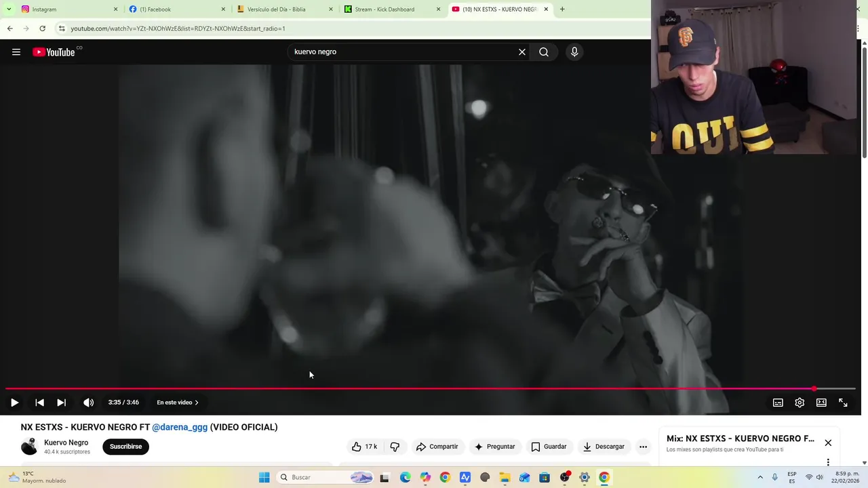Like the video with thumbs up
Viewport: 868px width, 488px height.
click(364, 447)
